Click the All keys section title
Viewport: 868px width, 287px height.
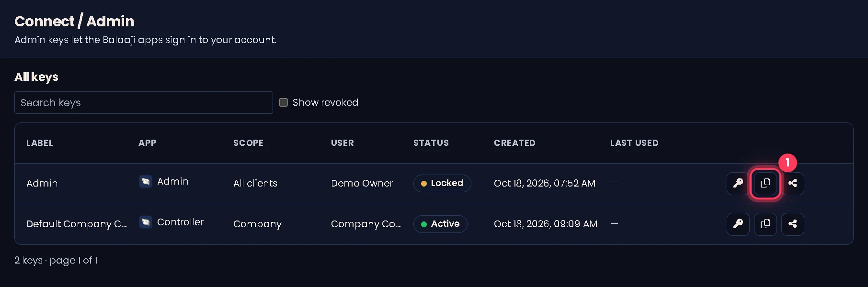[x=36, y=77]
